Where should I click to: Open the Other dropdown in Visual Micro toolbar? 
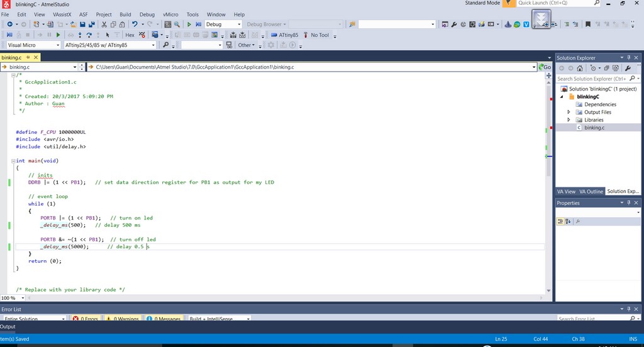point(246,45)
